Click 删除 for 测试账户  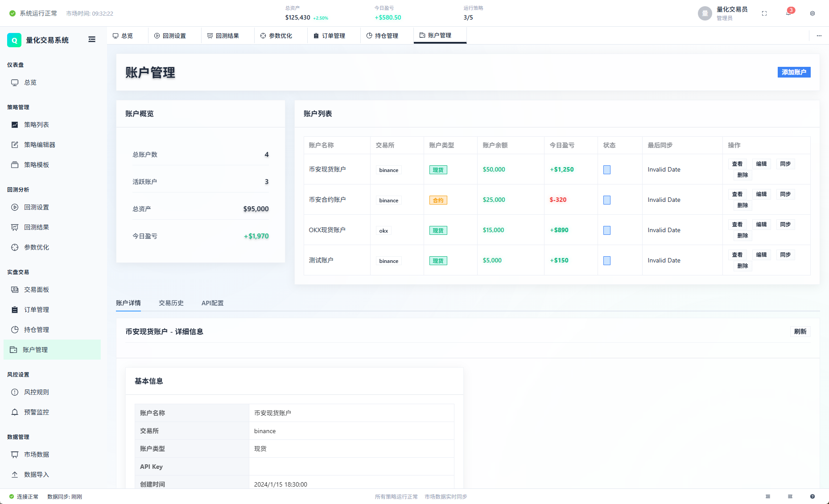[742, 266]
